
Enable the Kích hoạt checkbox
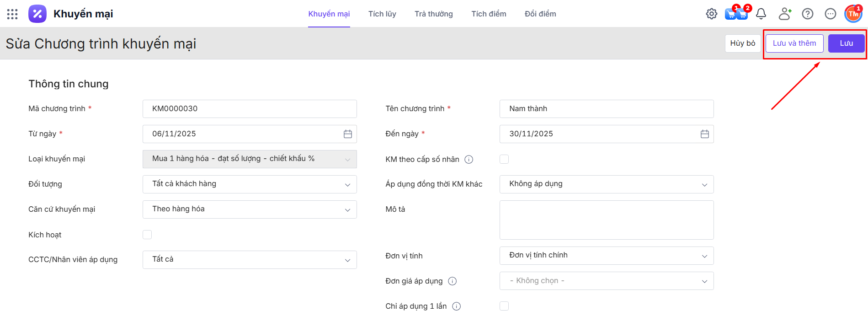[147, 235]
